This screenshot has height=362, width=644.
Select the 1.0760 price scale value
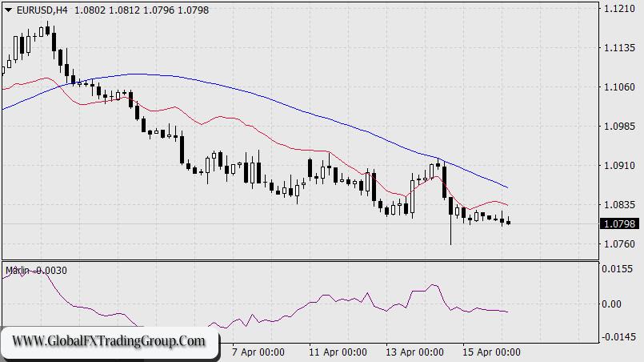point(620,244)
